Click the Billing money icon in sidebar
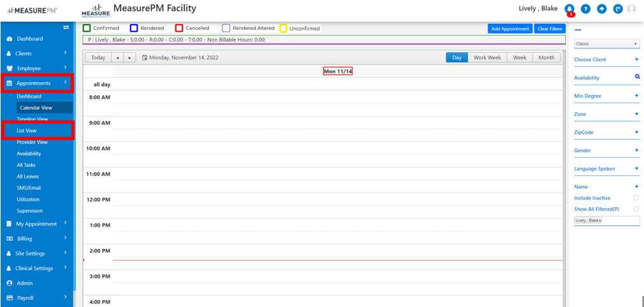 [10, 239]
